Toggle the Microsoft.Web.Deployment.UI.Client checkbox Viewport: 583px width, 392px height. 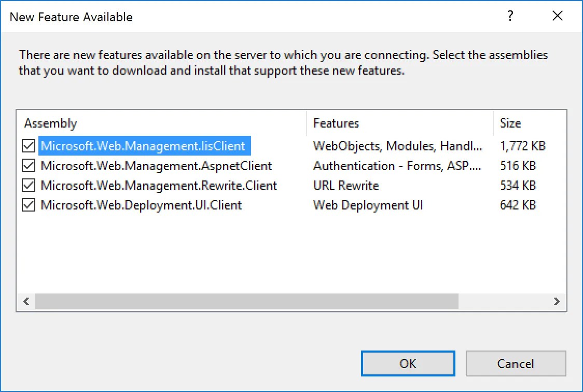[29, 205]
